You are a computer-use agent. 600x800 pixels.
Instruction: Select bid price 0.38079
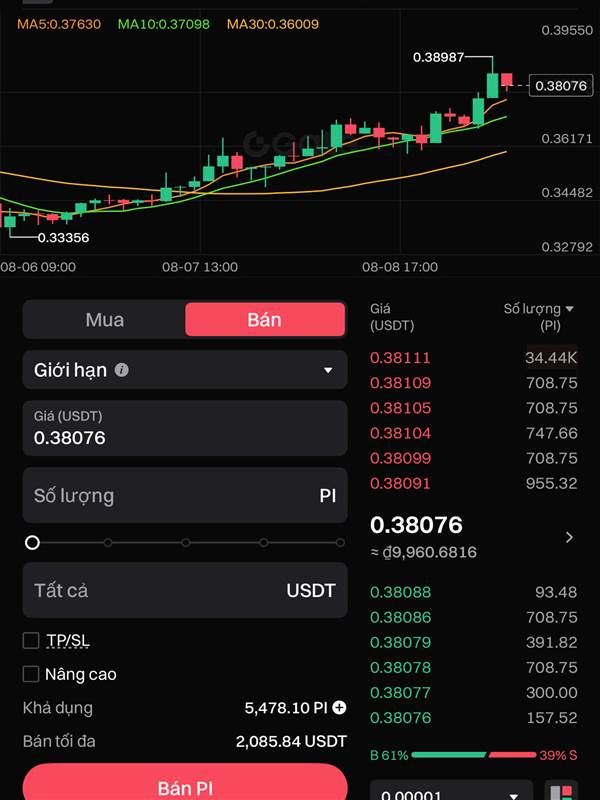[x=400, y=642]
